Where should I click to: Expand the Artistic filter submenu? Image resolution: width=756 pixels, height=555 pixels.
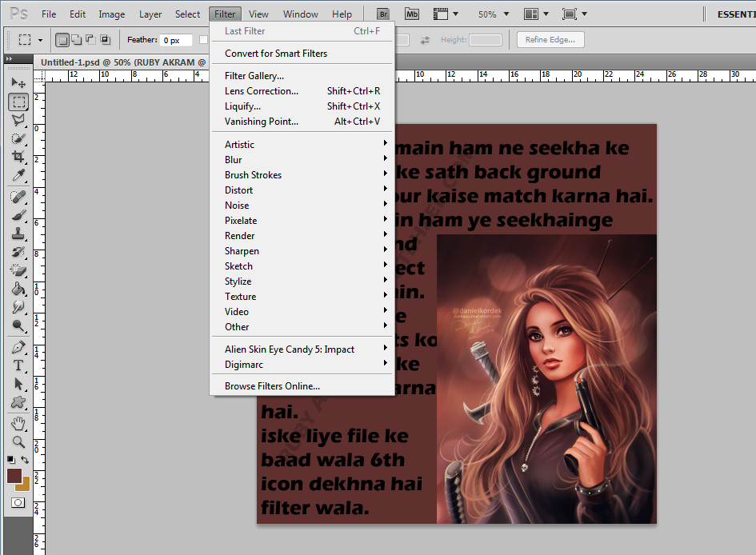pos(302,145)
